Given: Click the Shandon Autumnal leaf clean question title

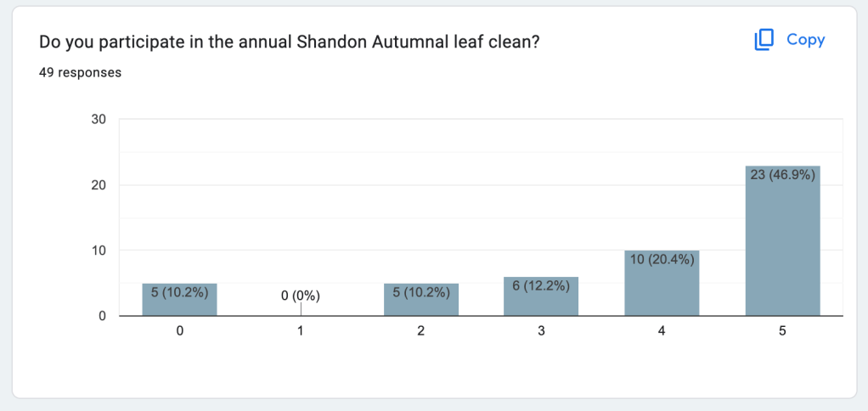Looking at the screenshot, I should pos(289,42).
